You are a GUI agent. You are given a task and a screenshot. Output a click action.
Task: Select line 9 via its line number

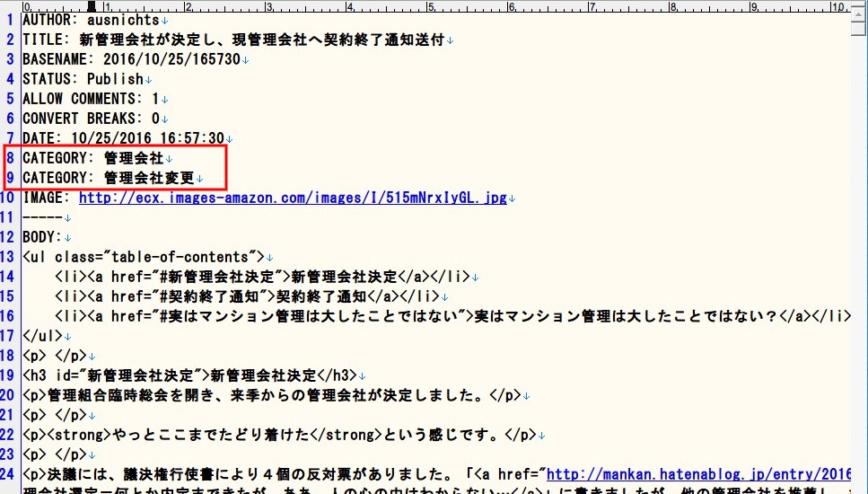[x=11, y=178]
